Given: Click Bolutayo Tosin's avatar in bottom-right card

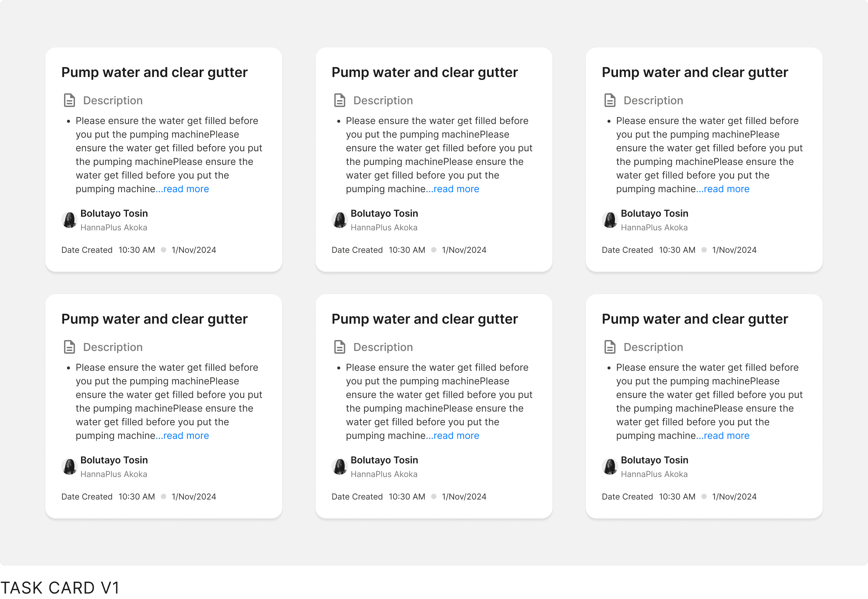Looking at the screenshot, I should (x=610, y=466).
